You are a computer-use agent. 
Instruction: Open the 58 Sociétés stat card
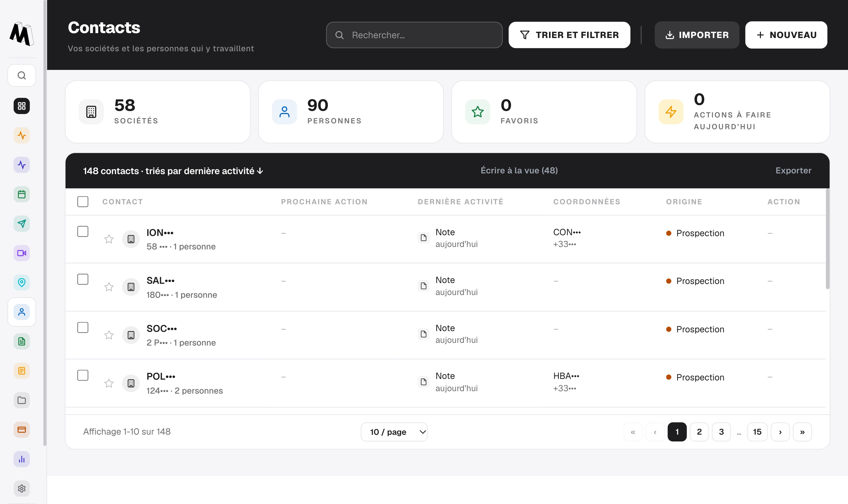coord(158,112)
